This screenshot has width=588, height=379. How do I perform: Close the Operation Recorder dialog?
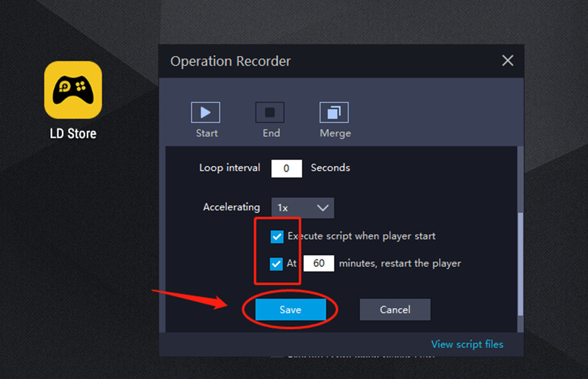click(x=508, y=60)
